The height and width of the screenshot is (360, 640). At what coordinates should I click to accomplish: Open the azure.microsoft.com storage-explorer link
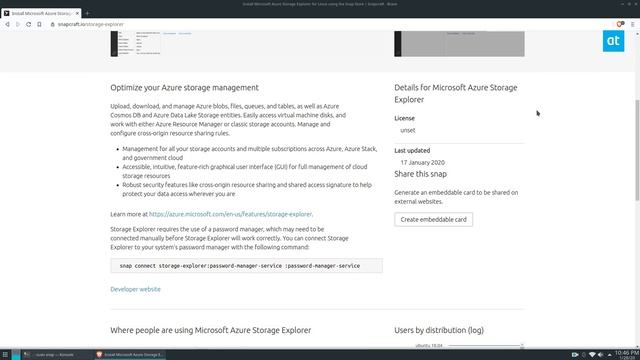(x=231, y=214)
